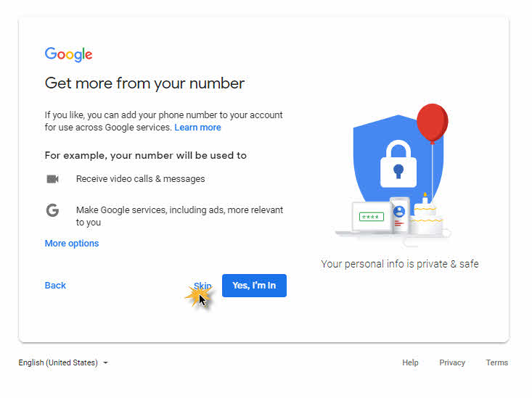Click the birthday cake with candle
Screen dimensions: 532x398
(x=425, y=215)
